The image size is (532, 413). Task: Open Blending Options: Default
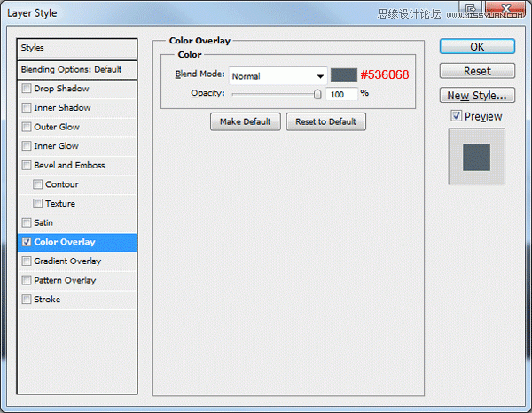coord(77,69)
